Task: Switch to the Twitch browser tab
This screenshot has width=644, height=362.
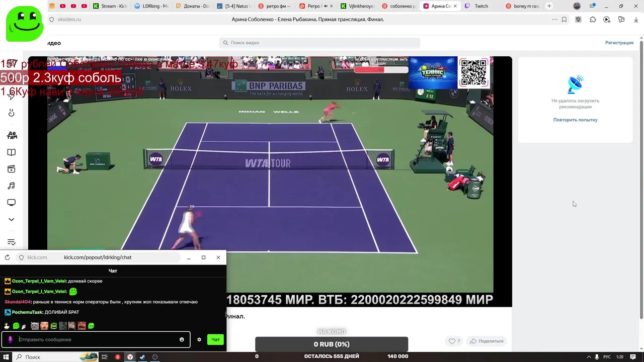Action: pos(481,6)
